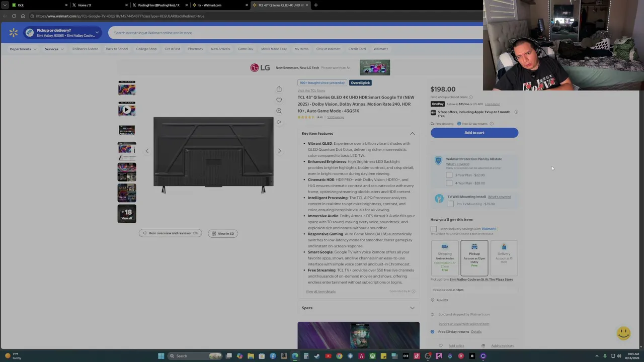
Task: Open Amazon app in taskbar
Action: 284,356
